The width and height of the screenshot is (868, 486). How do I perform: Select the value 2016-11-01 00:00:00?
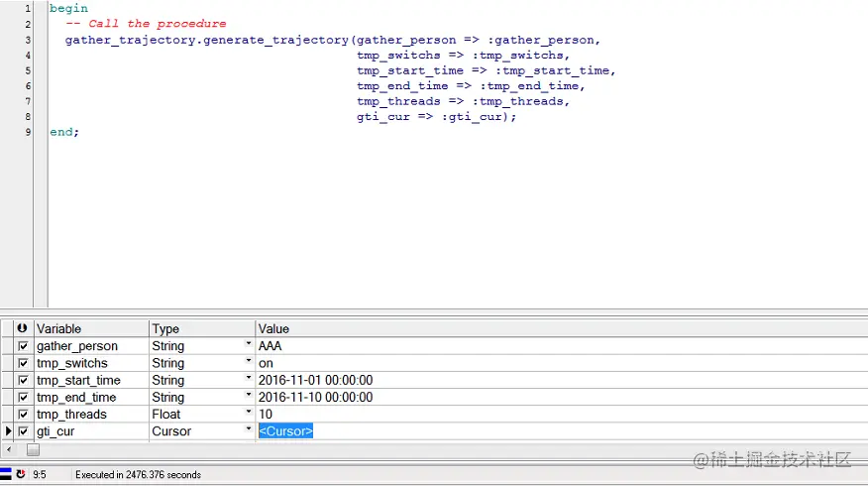pos(315,380)
